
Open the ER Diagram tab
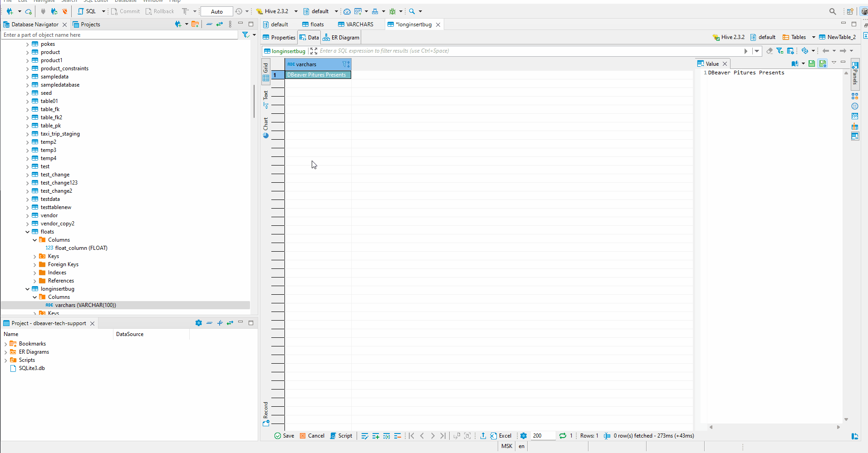coord(341,38)
